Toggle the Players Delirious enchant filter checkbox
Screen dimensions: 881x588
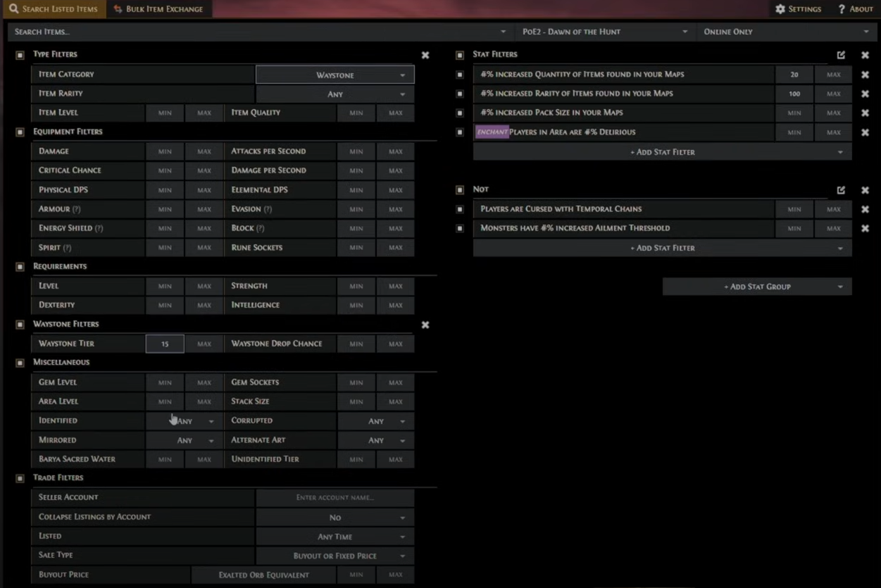(460, 132)
